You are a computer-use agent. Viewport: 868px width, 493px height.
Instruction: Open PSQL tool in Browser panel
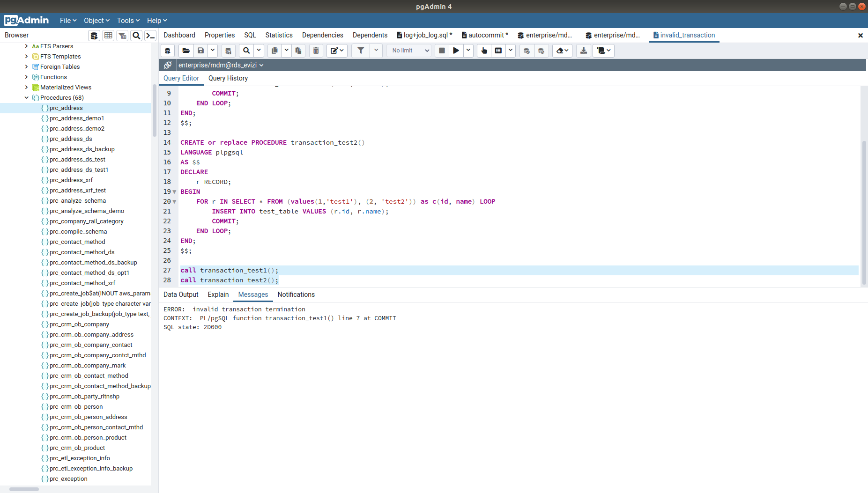tap(150, 36)
